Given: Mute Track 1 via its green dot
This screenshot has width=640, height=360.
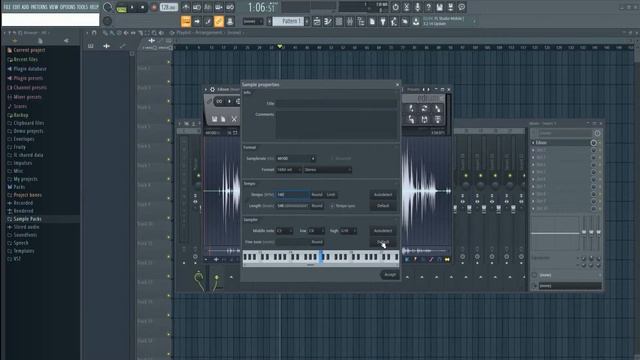Looking at the screenshot, I should pyautogui.click(x=169, y=62).
